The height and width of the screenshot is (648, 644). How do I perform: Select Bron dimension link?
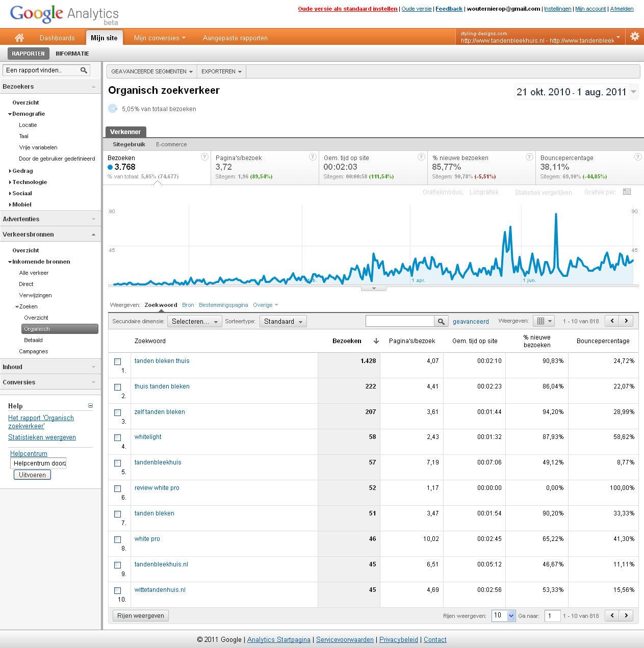coord(188,305)
